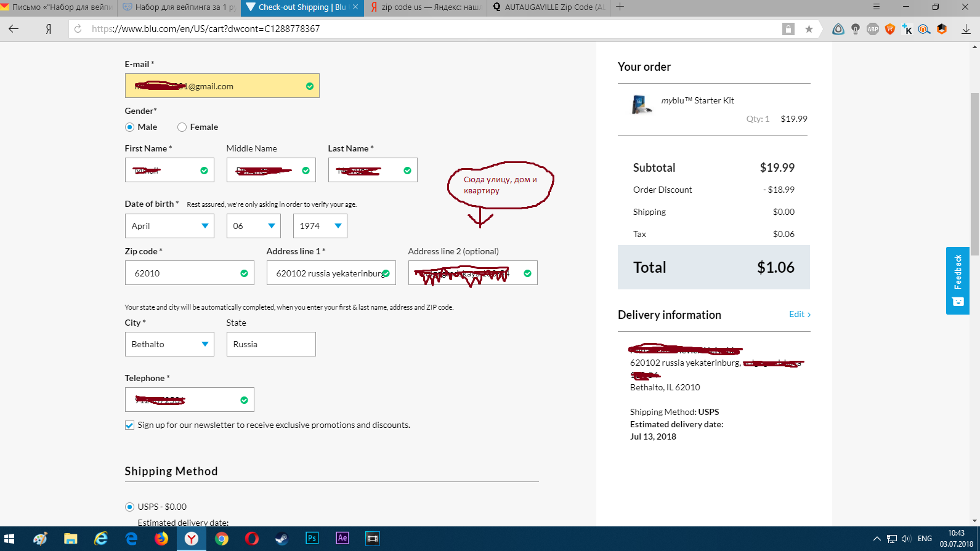
Task: Open the browser hamburger menu
Action: coord(877,7)
